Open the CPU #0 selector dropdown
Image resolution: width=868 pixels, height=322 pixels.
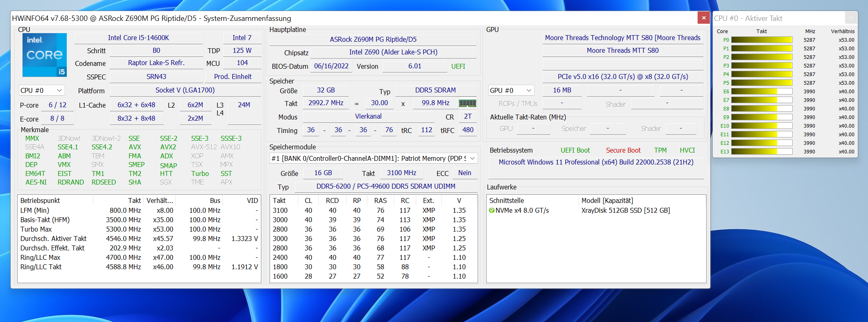[42, 90]
